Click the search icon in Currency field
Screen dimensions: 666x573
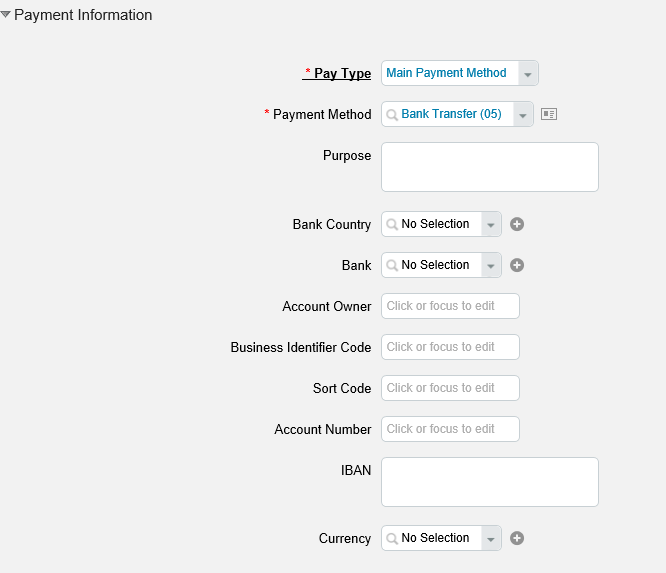point(392,539)
